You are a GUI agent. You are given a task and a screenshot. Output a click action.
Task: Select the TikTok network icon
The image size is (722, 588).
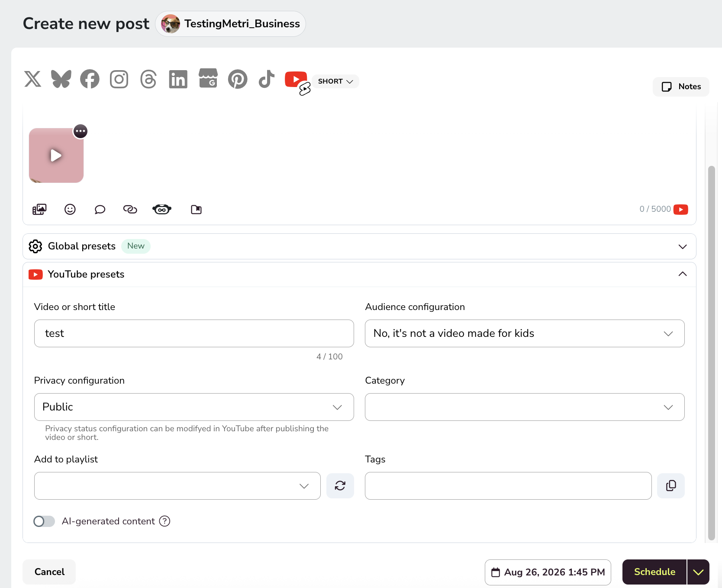coord(267,79)
